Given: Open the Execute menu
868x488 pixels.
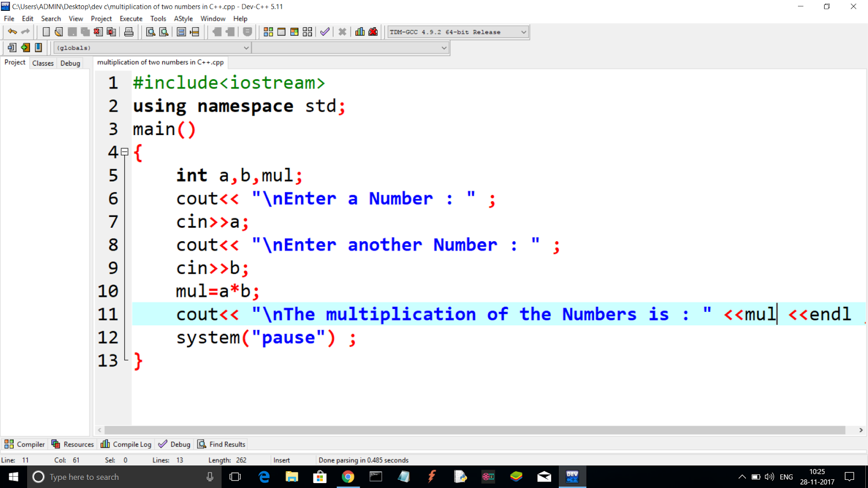Looking at the screenshot, I should [x=131, y=18].
